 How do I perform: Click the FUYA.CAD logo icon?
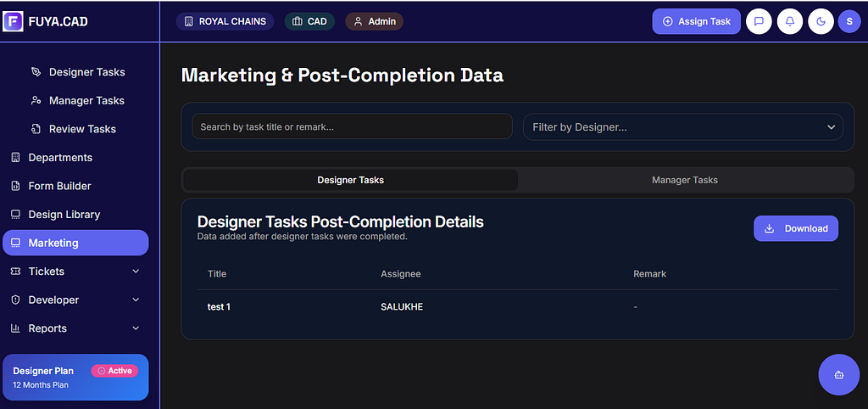[x=13, y=21]
